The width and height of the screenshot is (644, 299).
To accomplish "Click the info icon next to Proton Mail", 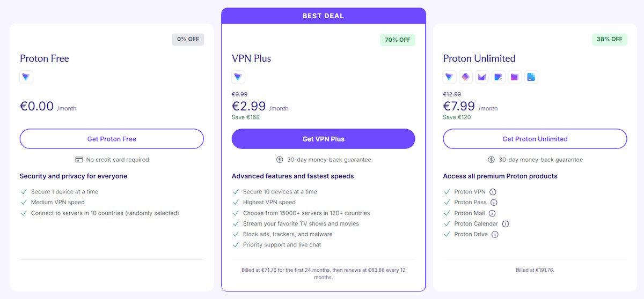I will [492, 213].
